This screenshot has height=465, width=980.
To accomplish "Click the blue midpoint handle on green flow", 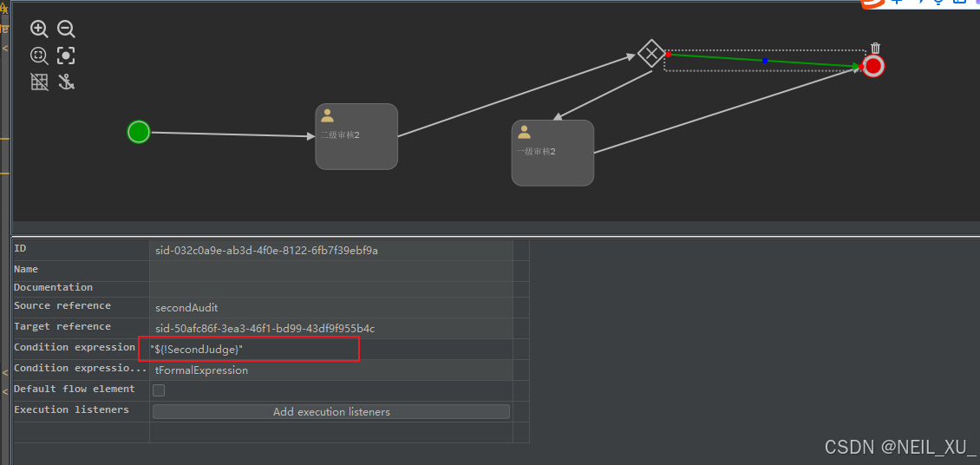I will (x=764, y=61).
